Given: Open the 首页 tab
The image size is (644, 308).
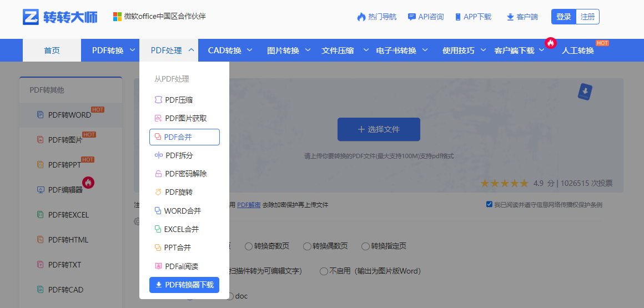Looking at the screenshot, I should pos(52,51).
